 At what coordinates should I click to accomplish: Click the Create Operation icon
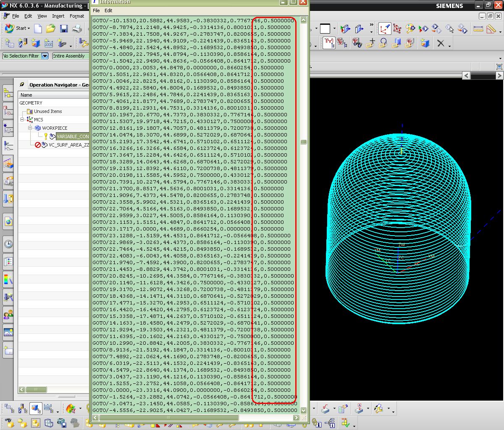(62, 43)
